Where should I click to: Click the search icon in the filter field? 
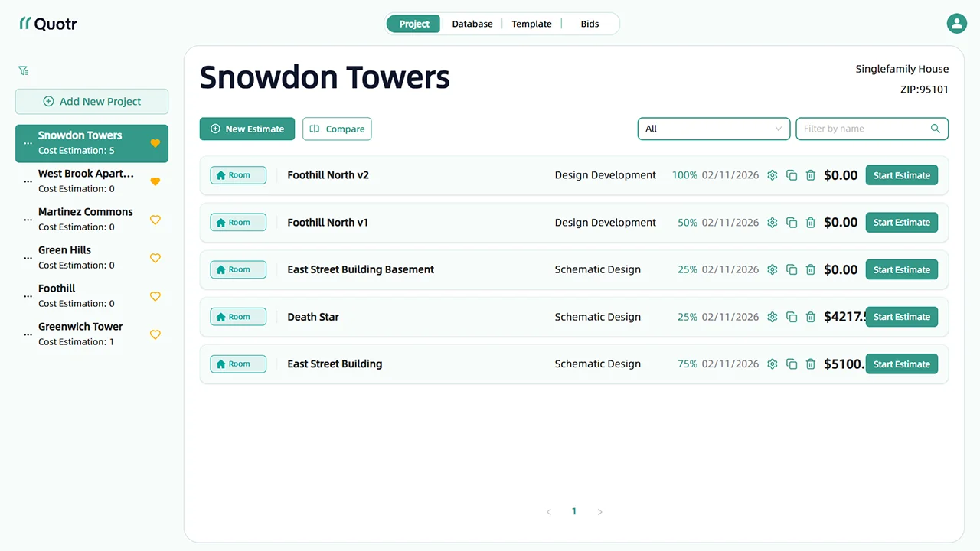click(x=935, y=129)
